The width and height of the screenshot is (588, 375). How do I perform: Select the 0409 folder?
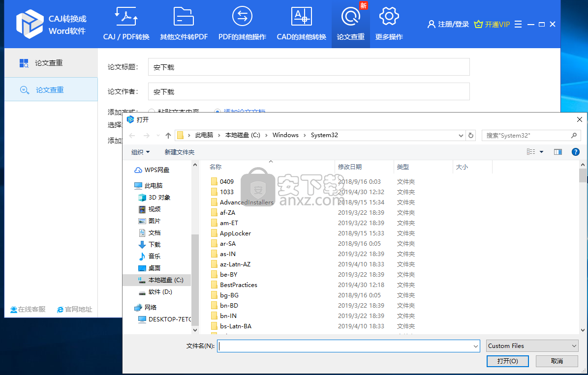[x=222, y=181]
